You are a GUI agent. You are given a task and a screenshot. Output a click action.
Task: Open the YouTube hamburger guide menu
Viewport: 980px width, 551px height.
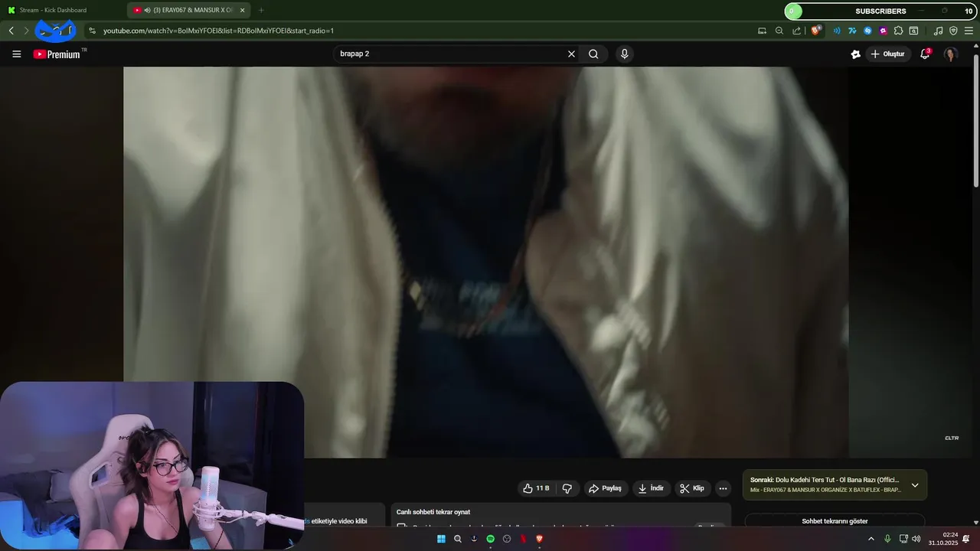(x=17, y=54)
